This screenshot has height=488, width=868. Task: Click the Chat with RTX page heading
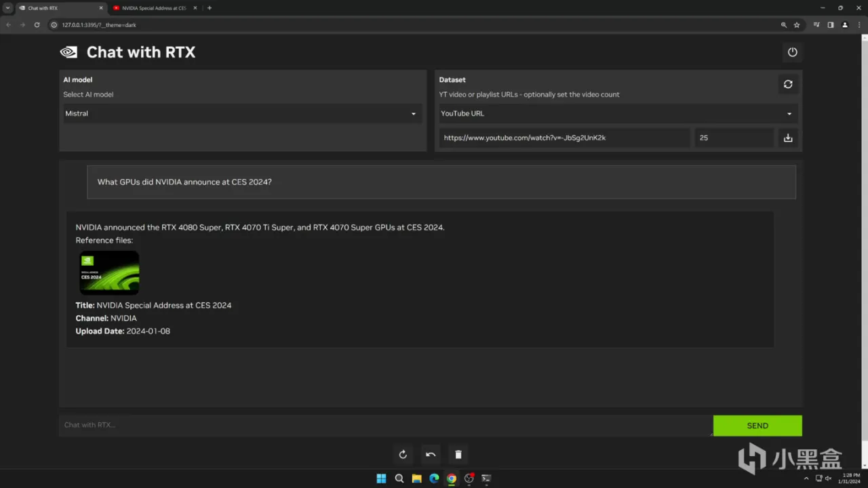pos(141,52)
